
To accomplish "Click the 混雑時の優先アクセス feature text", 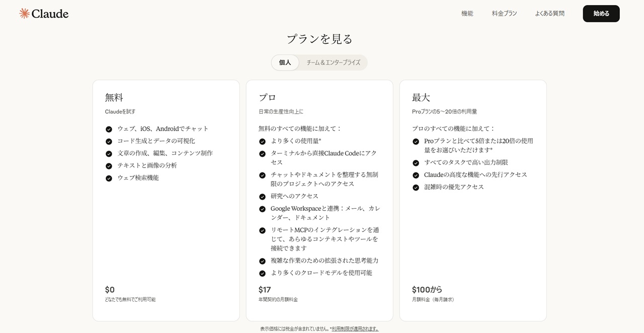I will [x=454, y=187].
